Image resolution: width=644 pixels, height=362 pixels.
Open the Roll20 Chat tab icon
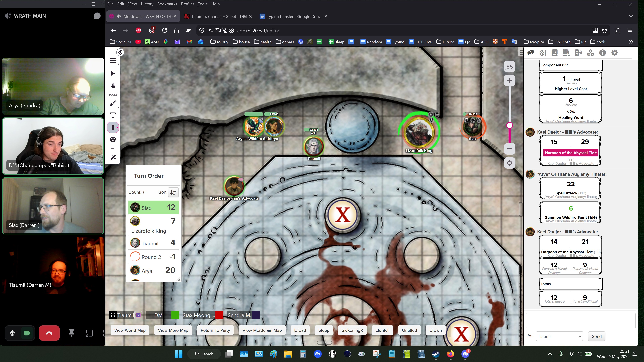(x=530, y=53)
